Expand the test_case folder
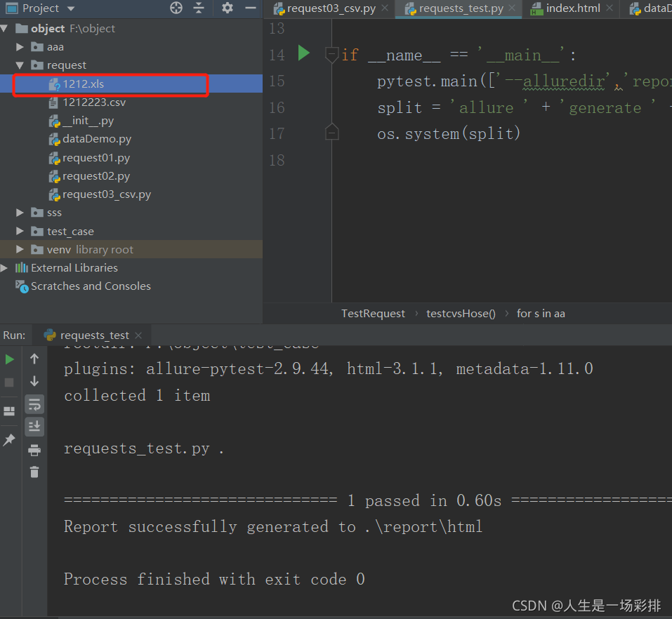Image resolution: width=672 pixels, height=619 pixels. (20, 231)
